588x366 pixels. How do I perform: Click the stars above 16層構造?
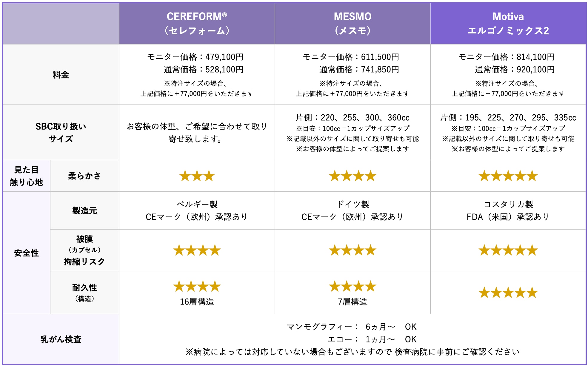click(x=197, y=286)
